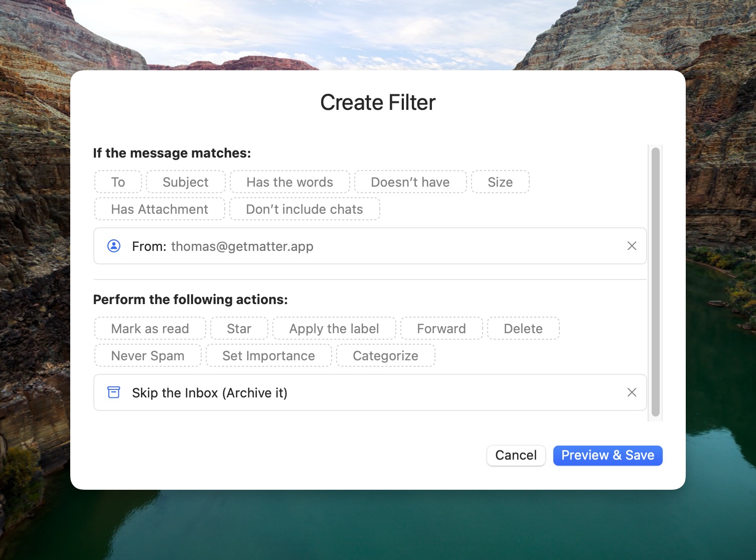This screenshot has width=756, height=560.
Task: Click Preview & Save button
Action: [x=608, y=455]
